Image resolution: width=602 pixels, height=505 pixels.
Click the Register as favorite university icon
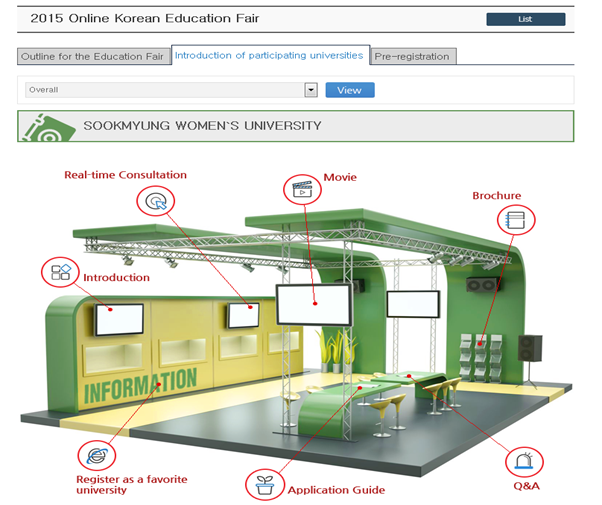[x=96, y=456]
